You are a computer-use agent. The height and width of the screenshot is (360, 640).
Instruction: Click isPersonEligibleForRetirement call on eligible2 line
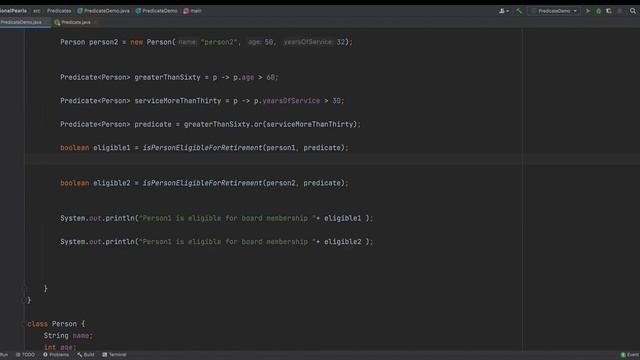pos(202,183)
